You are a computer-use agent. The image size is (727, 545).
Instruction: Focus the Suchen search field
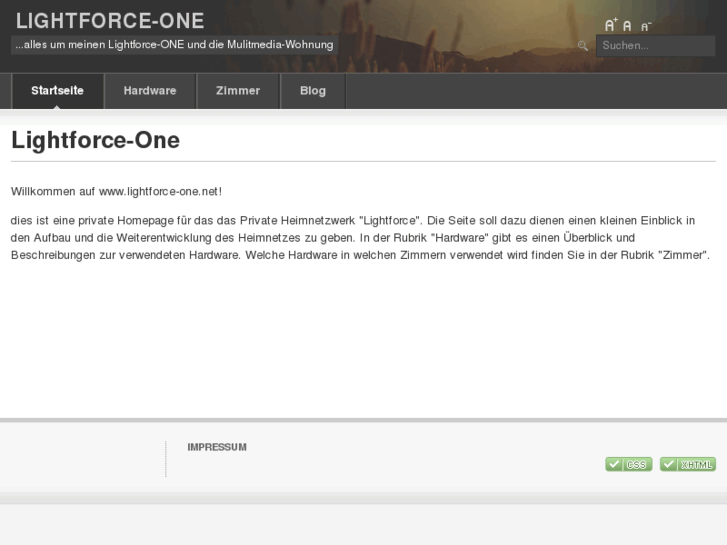pos(655,45)
